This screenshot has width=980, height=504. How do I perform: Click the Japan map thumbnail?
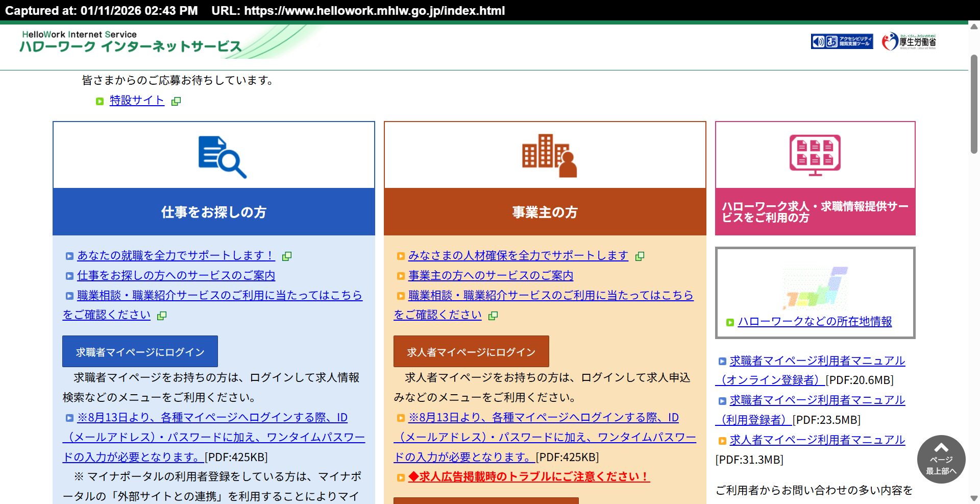coord(815,287)
